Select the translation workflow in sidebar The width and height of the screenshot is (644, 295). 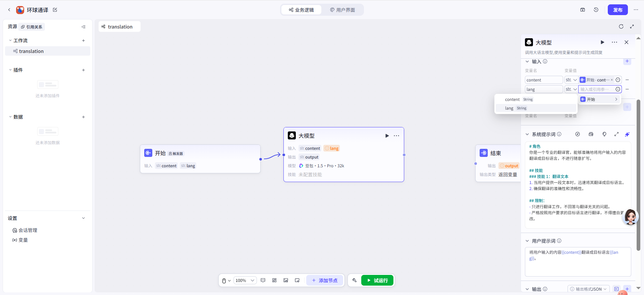click(48, 51)
